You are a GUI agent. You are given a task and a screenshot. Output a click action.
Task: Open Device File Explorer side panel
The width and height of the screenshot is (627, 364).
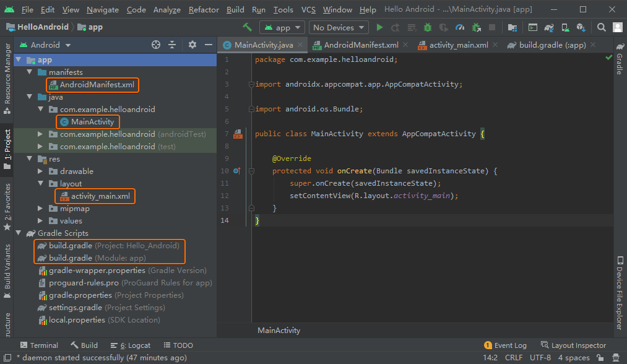(x=620, y=293)
